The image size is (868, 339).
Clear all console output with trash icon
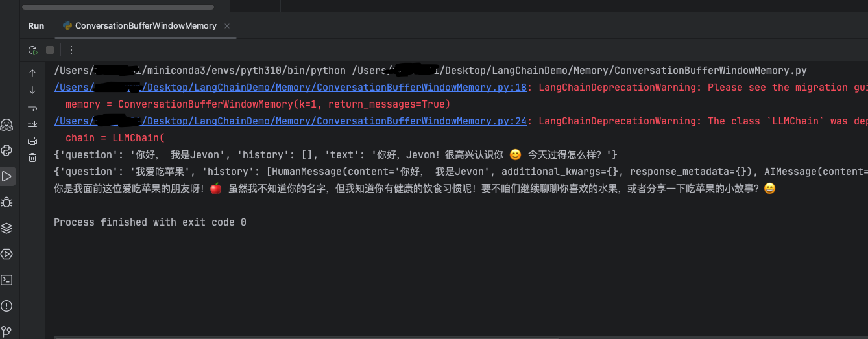[x=32, y=158]
